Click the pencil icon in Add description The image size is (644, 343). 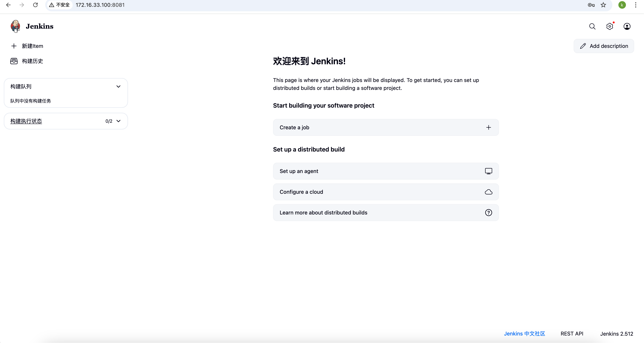583,46
